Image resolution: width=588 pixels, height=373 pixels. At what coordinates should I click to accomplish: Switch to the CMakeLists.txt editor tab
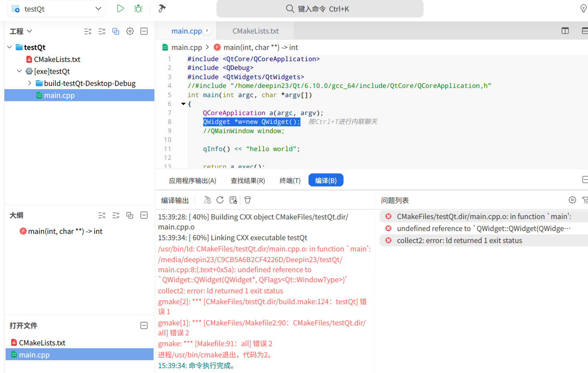[256, 31]
